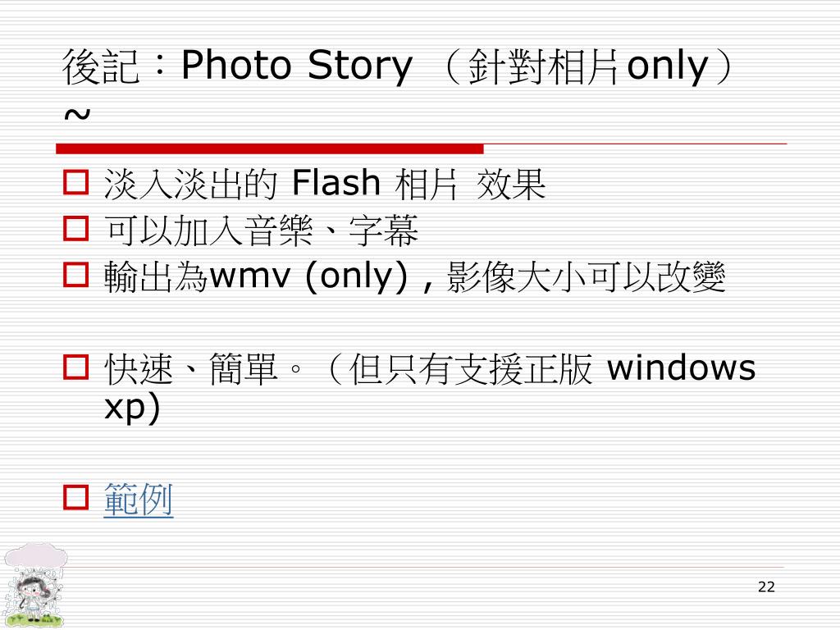This screenshot has width=840, height=630.
Task: Click the red square bullet beside 淡入淡出的 Flash
Action: pos(75,182)
